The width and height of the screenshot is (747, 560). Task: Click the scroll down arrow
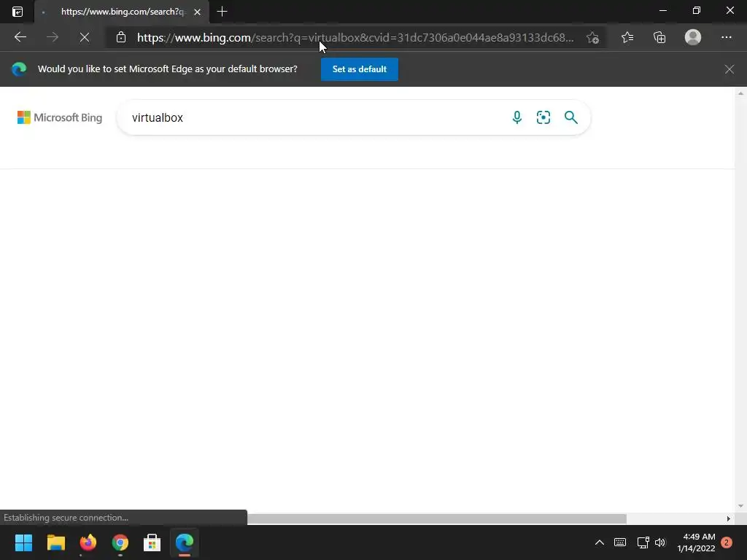pyautogui.click(x=740, y=506)
